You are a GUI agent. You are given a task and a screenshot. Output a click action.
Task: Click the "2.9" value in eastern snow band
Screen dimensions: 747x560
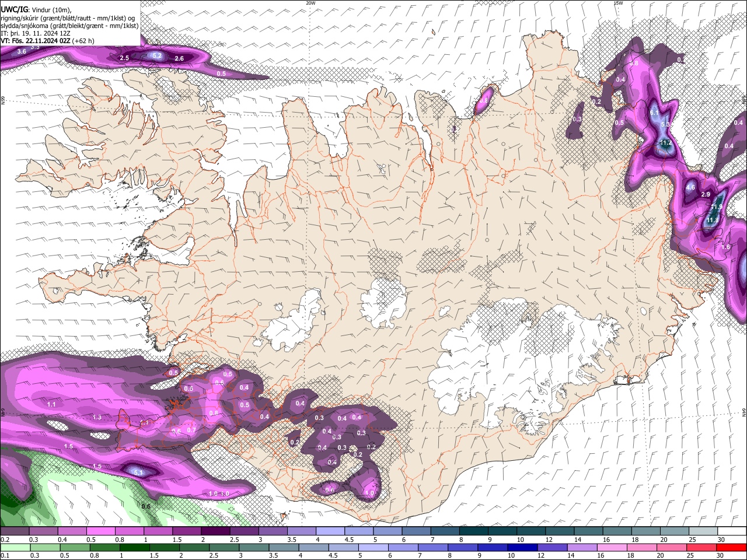click(706, 194)
